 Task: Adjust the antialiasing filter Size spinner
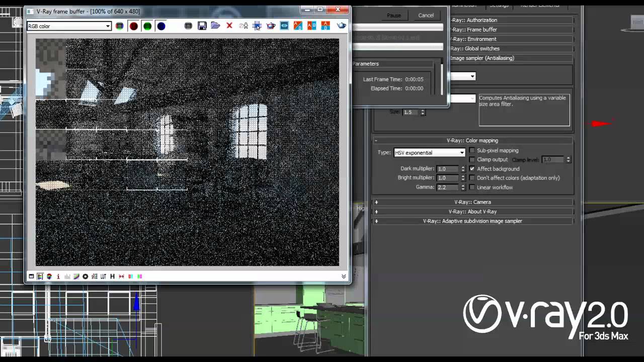(423, 112)
